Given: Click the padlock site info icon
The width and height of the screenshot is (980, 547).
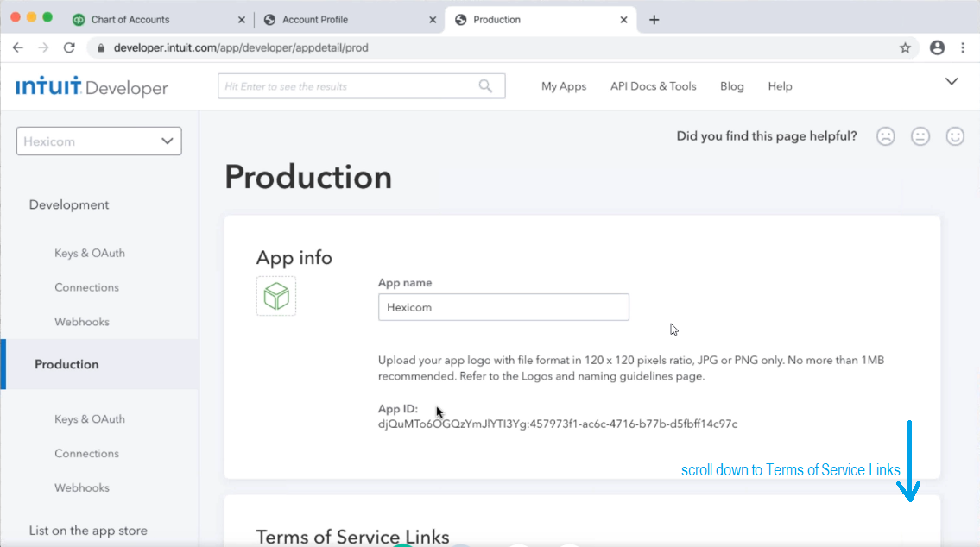Looking at the screenshot, I should pyautogui.click(x=101, y=48).
